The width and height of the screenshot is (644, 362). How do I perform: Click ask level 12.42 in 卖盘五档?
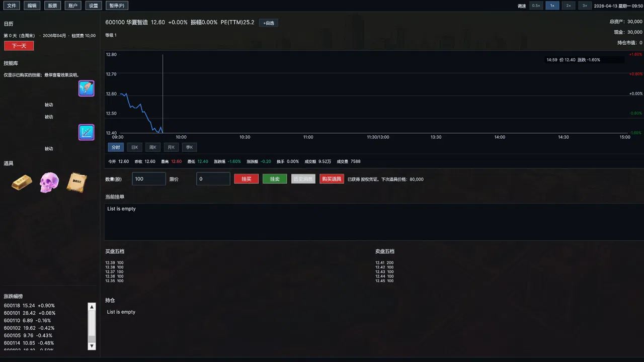(x=384, y=267)
